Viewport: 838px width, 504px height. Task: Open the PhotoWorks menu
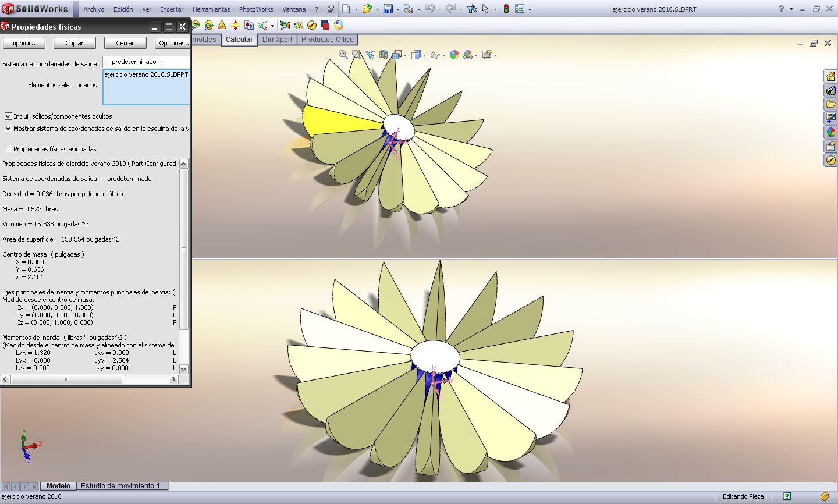(x=256, y=9)
